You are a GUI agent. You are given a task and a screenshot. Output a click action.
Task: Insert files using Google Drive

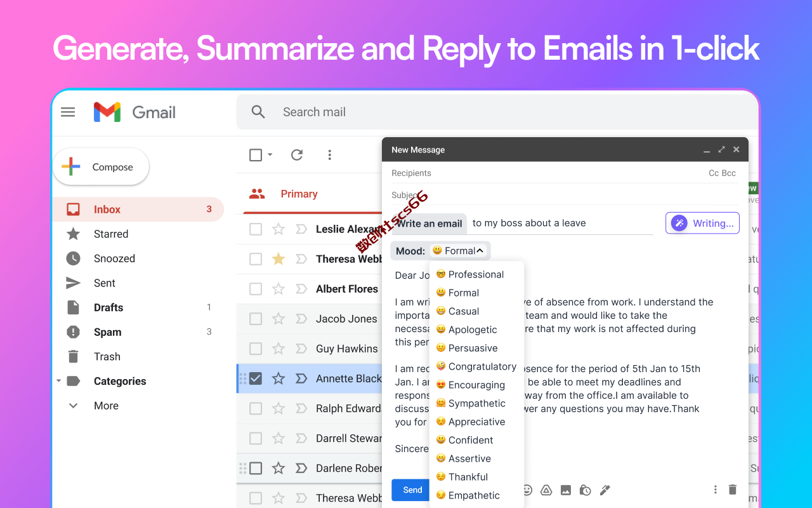(x=546, y=490)
